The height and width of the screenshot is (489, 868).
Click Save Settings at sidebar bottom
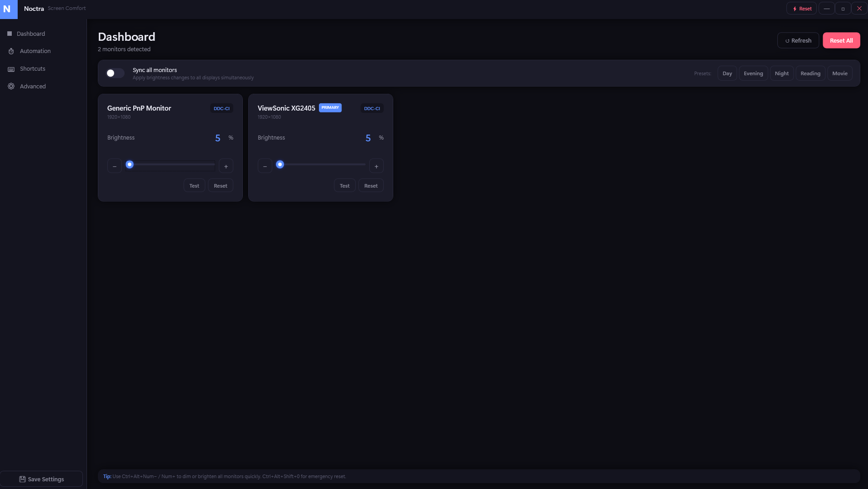[41, 479]
